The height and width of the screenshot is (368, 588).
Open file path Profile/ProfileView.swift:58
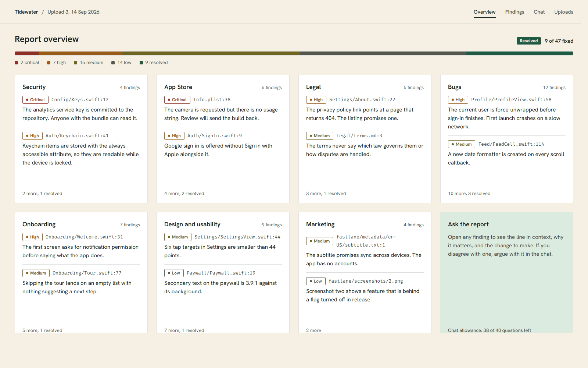pyautogui.click(x=511, y=100)
